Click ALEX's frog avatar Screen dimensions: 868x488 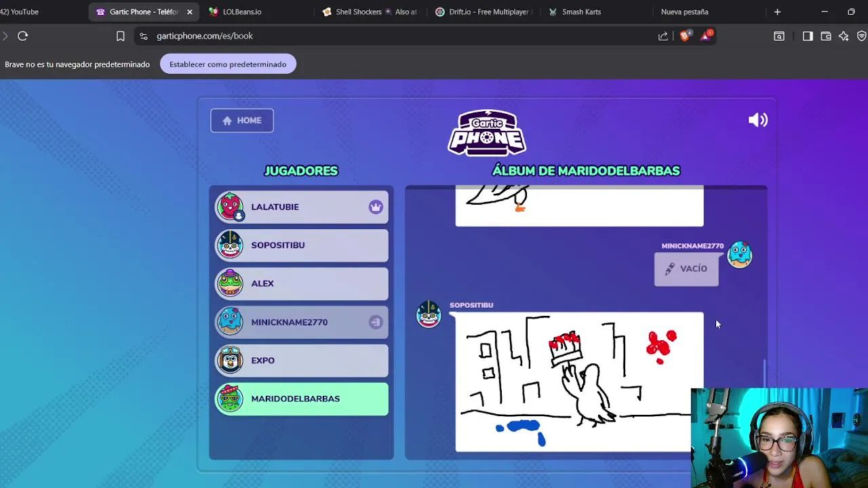(x=231, y=283)
